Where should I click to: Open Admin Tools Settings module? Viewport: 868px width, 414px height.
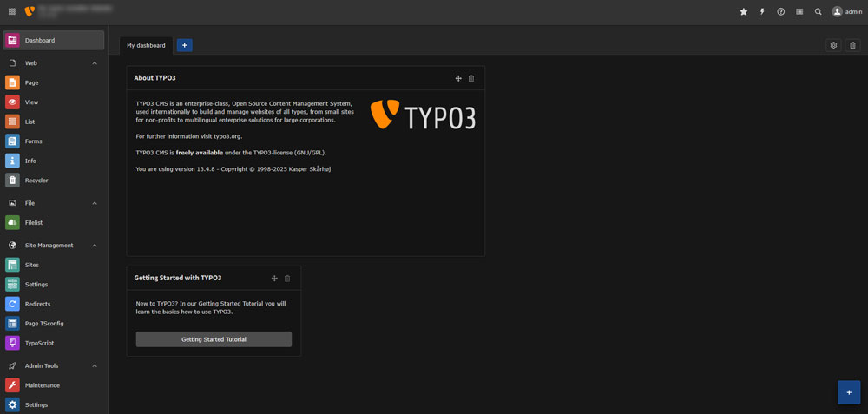pos(54,404)
